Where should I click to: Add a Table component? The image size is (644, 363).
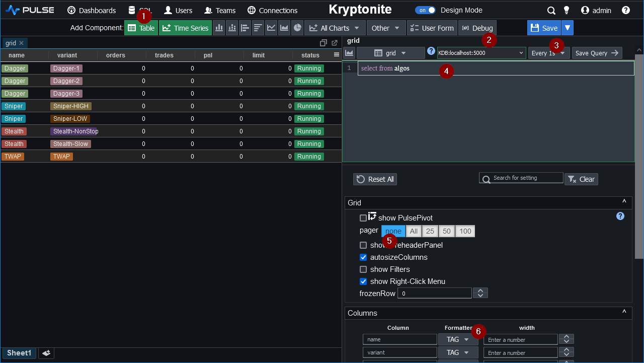click(x=141, y=28)
